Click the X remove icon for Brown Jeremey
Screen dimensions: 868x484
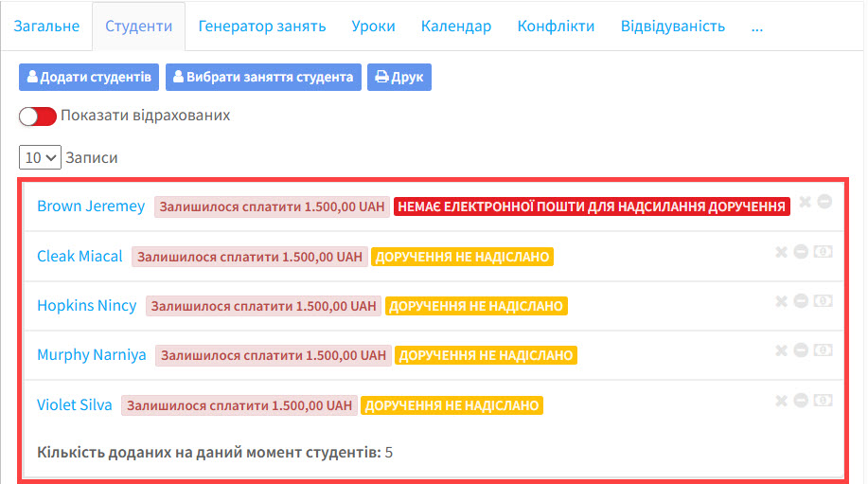[x=805, y=202]
